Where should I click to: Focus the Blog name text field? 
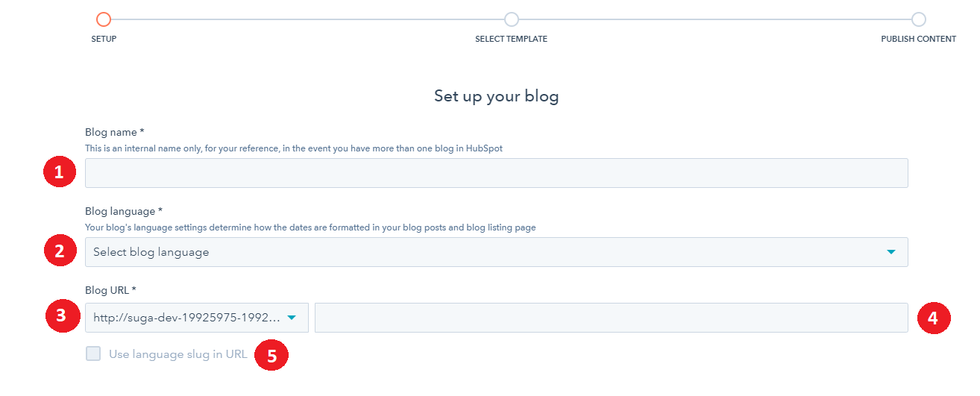(x=496, y=173)
